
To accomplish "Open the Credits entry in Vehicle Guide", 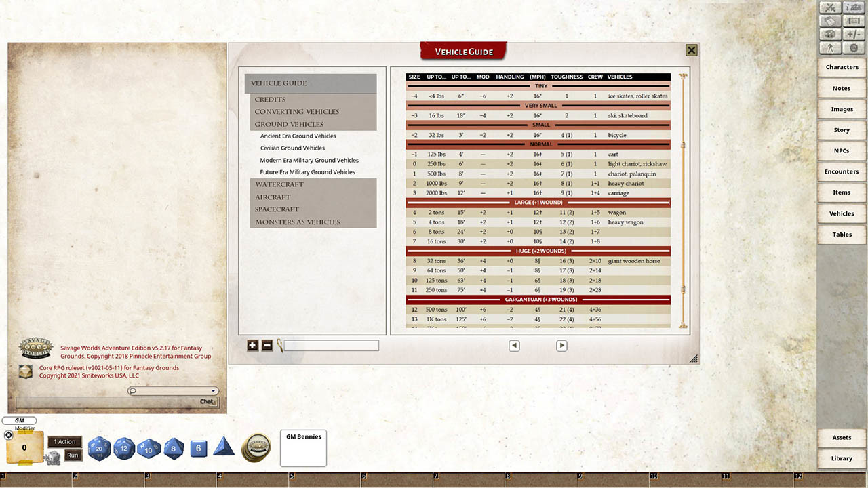I will pyautogui.click(x=269, y=99).
